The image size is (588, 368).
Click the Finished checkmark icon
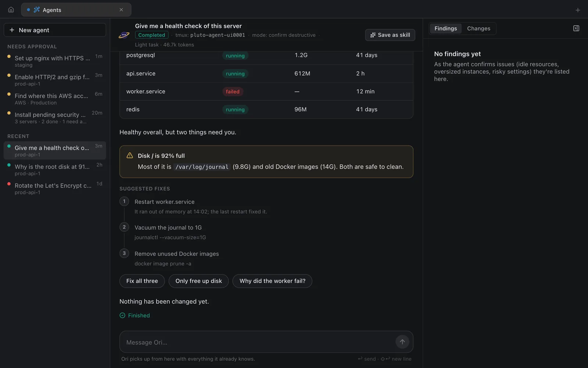122,315
